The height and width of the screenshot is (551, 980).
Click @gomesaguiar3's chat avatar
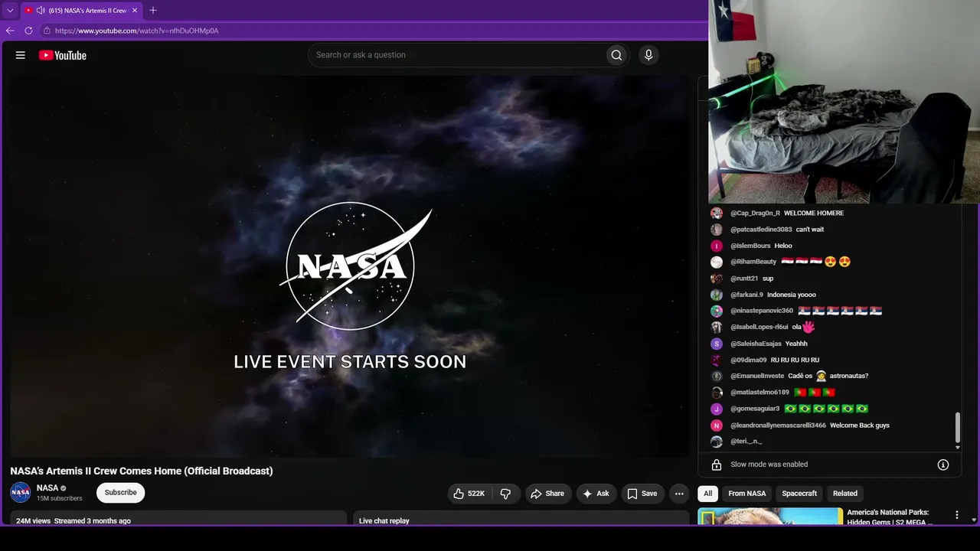pos(717,409)
